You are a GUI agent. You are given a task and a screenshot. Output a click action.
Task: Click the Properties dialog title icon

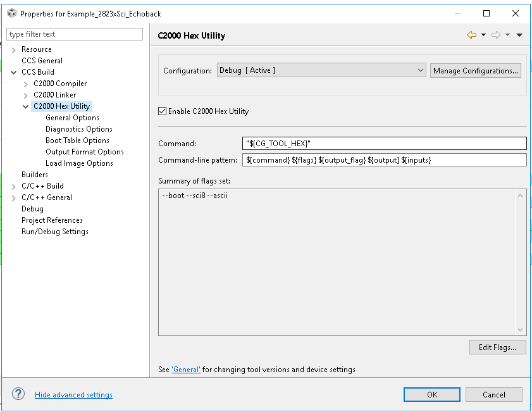point(12,13)
